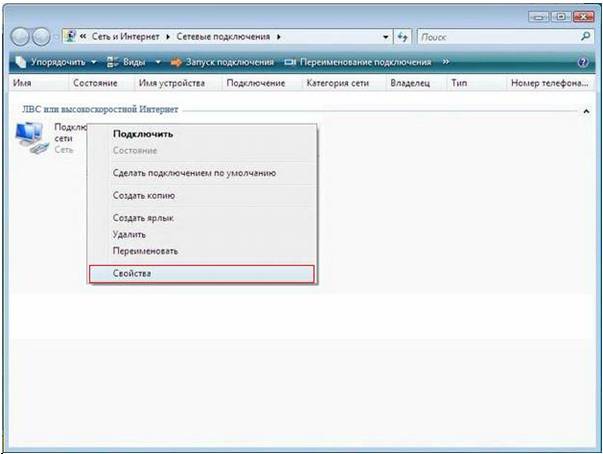Sort by the Тип column header

[x=476, y=83]
